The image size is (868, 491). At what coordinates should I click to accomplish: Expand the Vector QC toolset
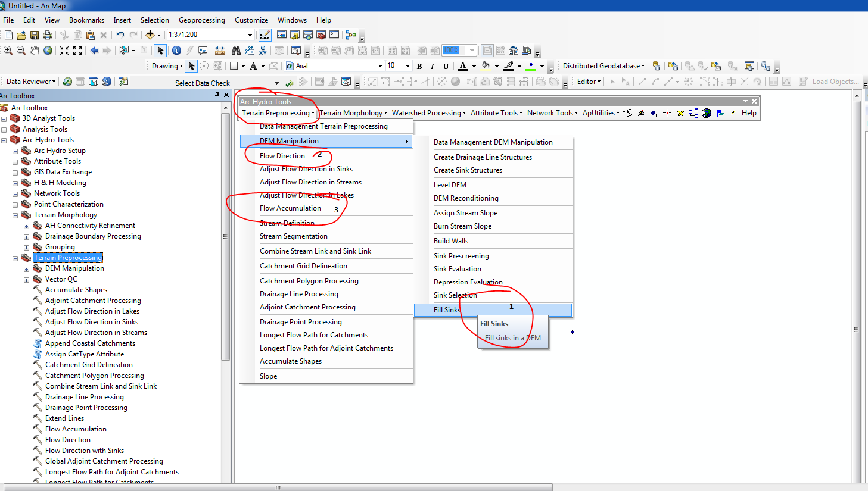27,279
